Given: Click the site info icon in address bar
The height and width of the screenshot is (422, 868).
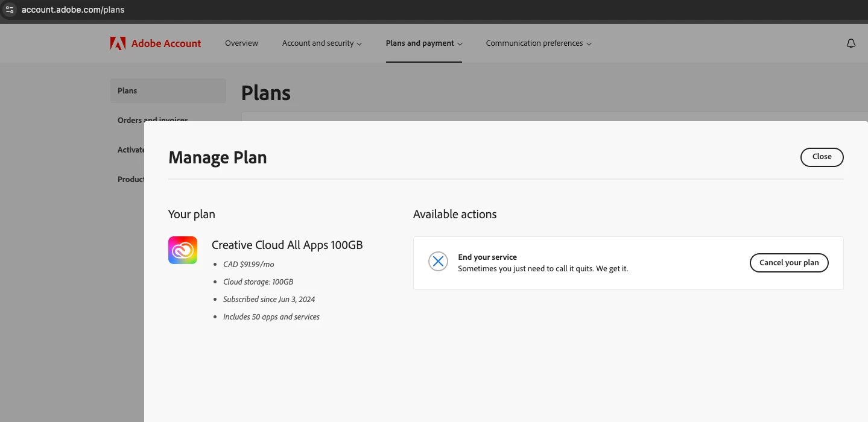Looking at the screenshot, I should (9, 10).
